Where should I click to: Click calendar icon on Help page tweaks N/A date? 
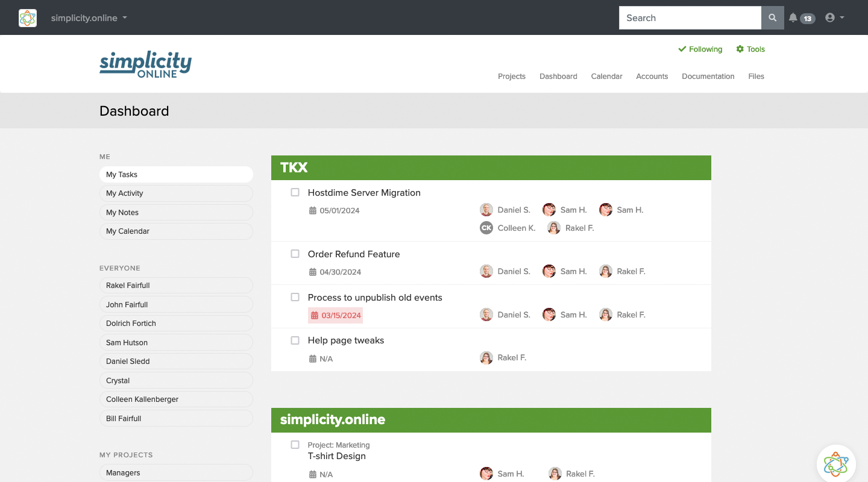tap(313, 358)
